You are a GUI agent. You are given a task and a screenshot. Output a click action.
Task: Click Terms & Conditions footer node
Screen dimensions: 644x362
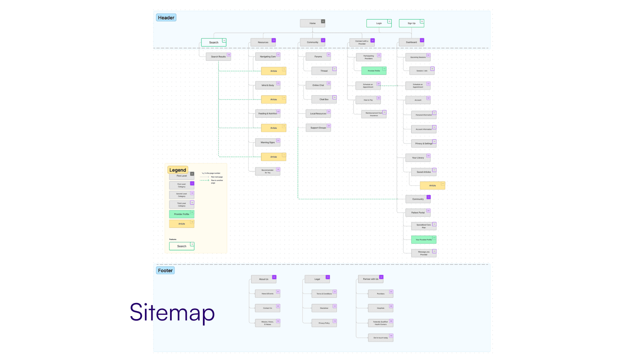(324, 294)
